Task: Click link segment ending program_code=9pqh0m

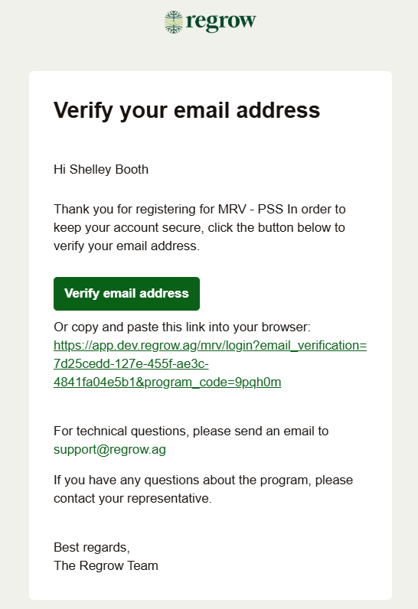Action: [167, 382]
